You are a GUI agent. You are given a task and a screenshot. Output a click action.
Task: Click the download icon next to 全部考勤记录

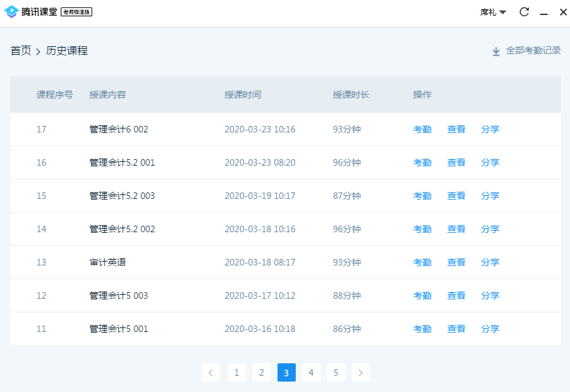(x=496, y=50)
